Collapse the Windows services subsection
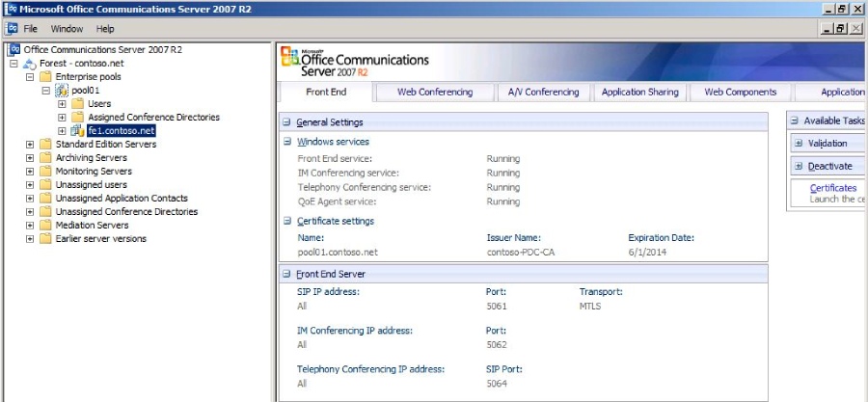 [286, 142]
